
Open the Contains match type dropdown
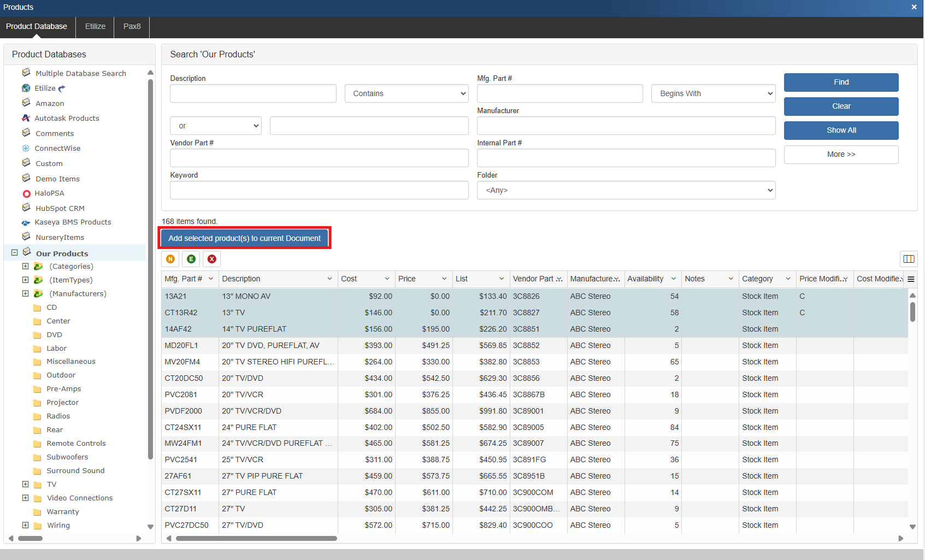tap(406, 94)
